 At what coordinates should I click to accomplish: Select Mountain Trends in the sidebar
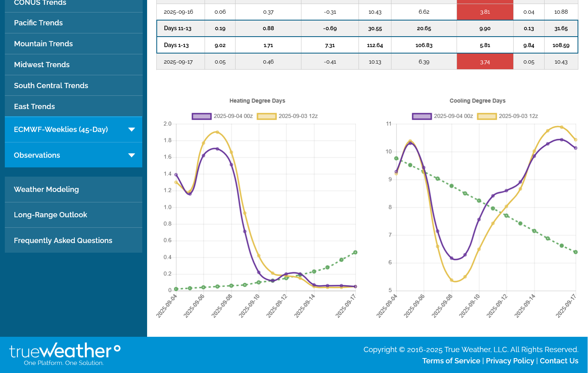[43, 44]
